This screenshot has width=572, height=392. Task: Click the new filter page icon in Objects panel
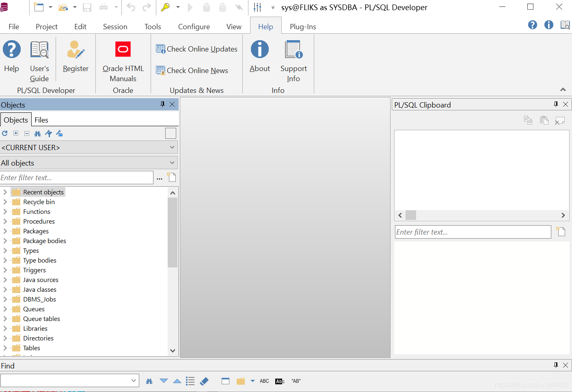172,177
